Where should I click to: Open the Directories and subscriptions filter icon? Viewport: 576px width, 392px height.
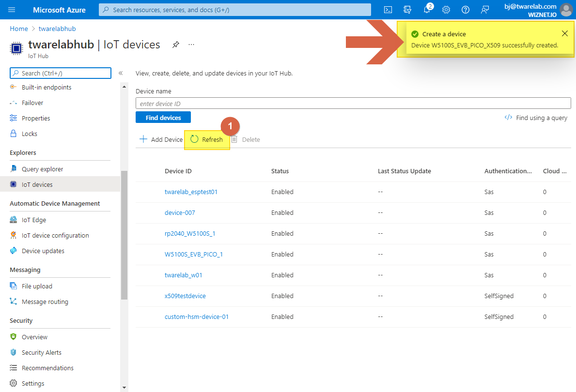(x=407, y=10)
